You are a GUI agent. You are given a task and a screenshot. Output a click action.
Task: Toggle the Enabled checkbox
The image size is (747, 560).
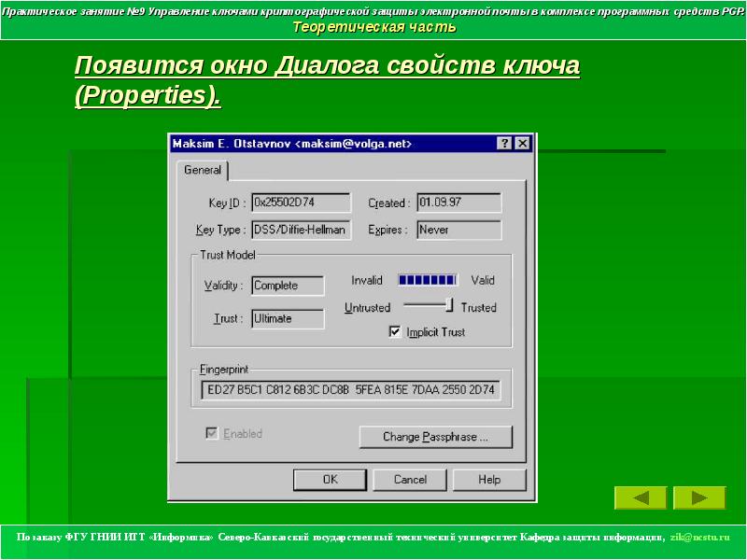212,433
